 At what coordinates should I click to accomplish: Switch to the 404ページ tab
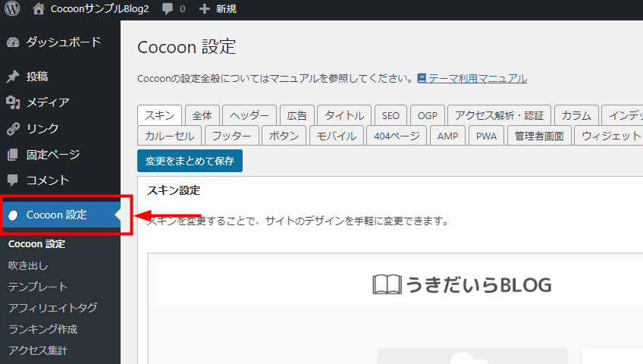[397, 136]
